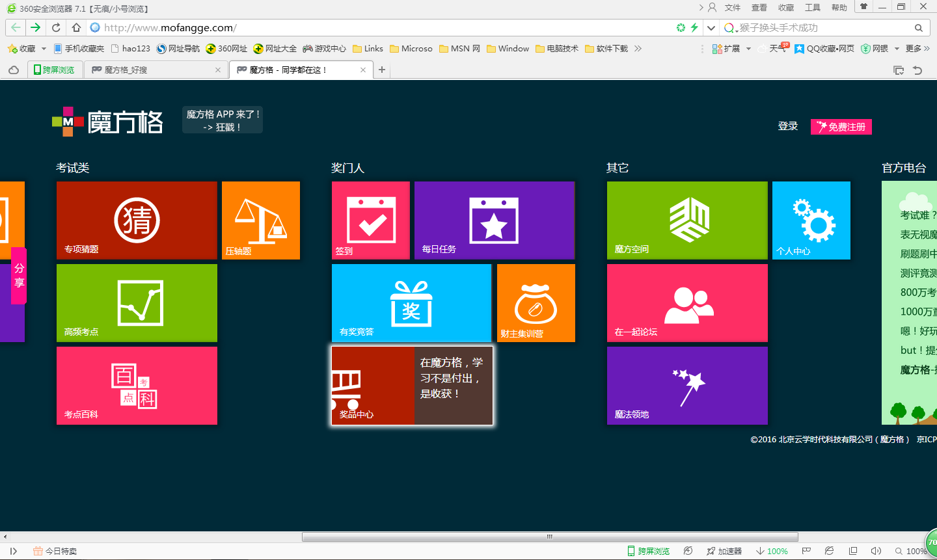937x560 pixels.
Task: Open the 扩展 extensions dropdown arrow
Action: click(x=748, y=49)
